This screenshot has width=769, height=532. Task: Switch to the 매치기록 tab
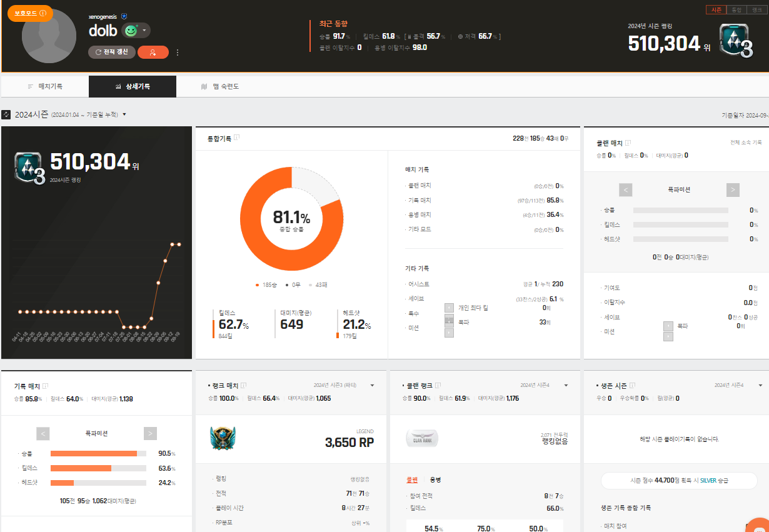(45, 87)
